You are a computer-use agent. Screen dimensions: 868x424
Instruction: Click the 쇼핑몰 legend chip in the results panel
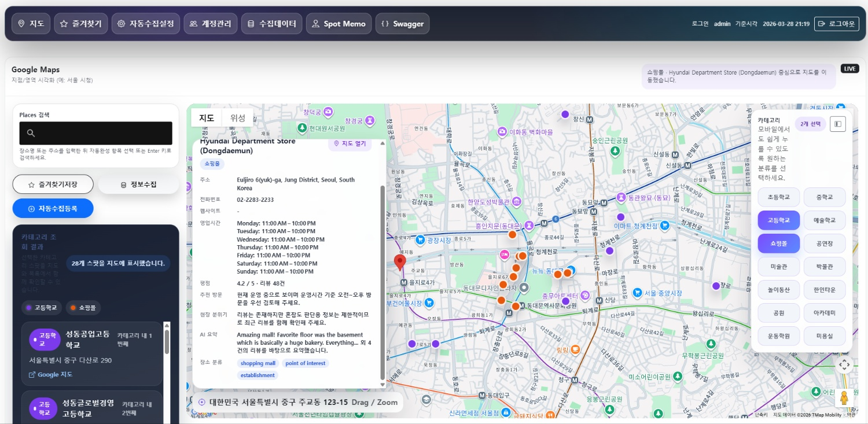(83, 308)
